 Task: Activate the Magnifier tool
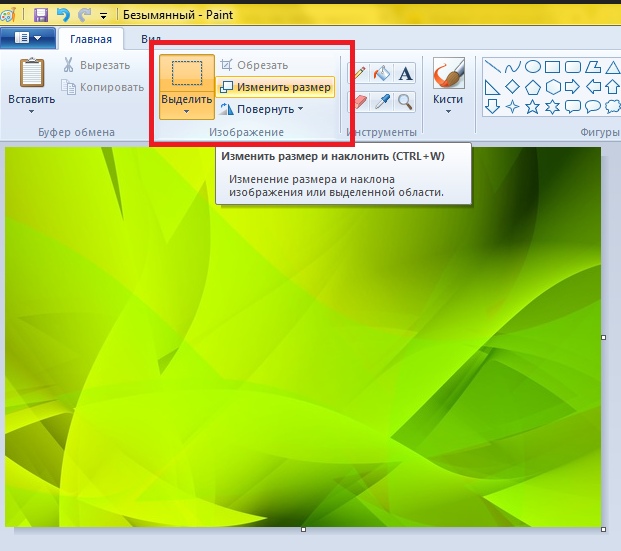click(x=405, y=101)
